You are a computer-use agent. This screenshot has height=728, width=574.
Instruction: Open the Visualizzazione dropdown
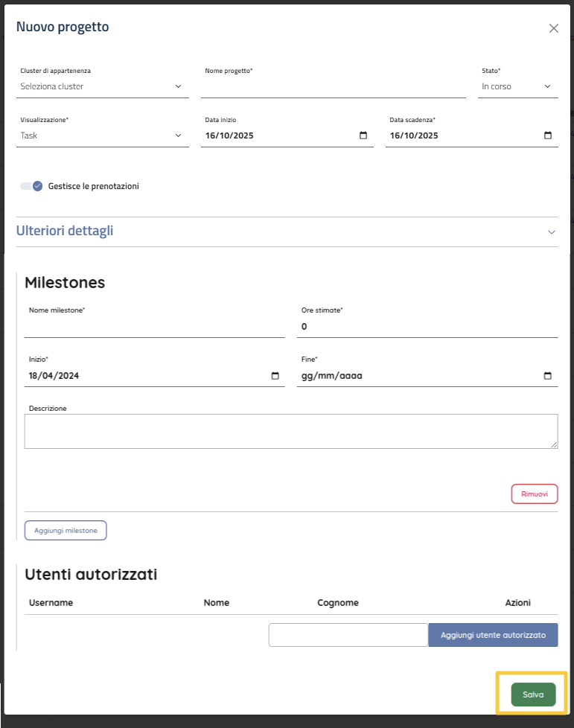click(x=101, y=135)
